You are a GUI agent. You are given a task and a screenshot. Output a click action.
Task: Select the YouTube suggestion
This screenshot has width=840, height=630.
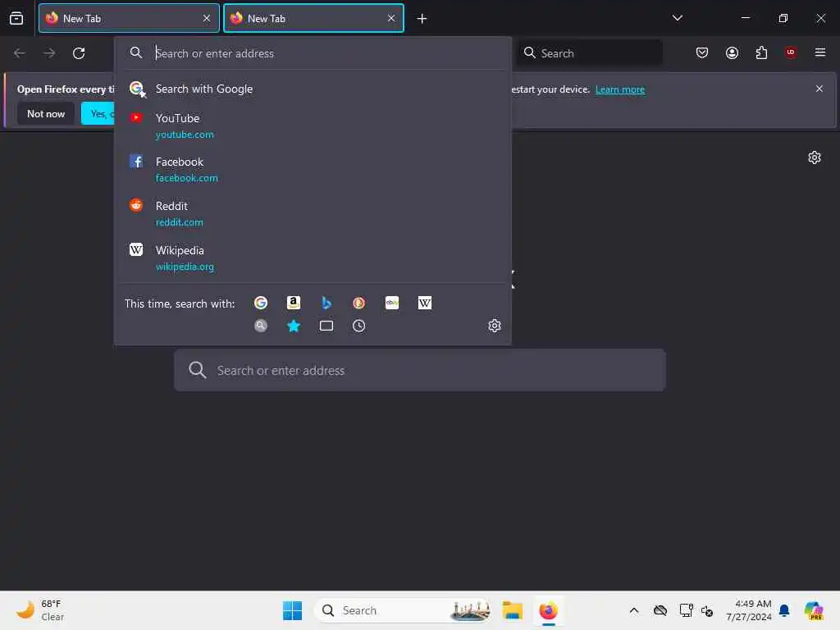(x=313, y=126)
